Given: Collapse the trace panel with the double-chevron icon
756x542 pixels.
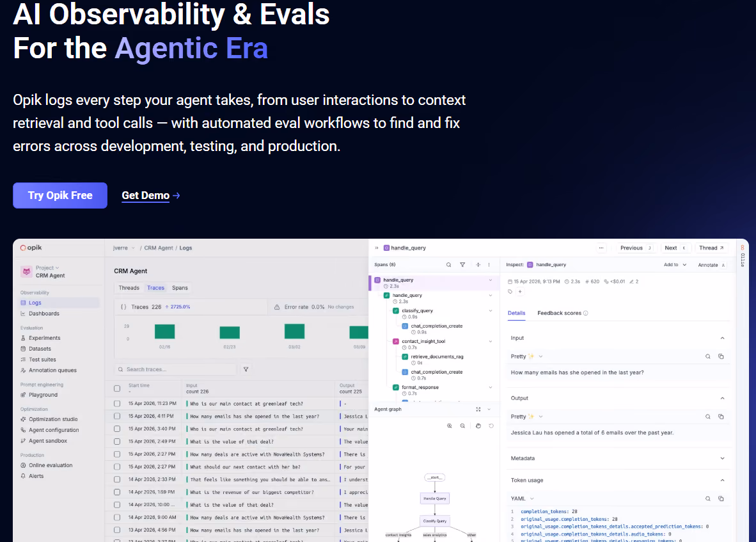Looking at the screenshot, I should 377,248.
